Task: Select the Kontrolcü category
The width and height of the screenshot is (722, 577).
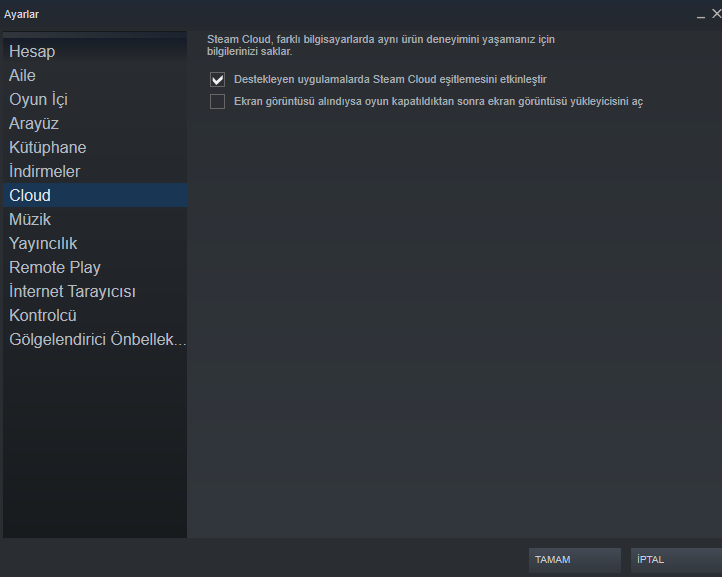Action: [95, 315]
